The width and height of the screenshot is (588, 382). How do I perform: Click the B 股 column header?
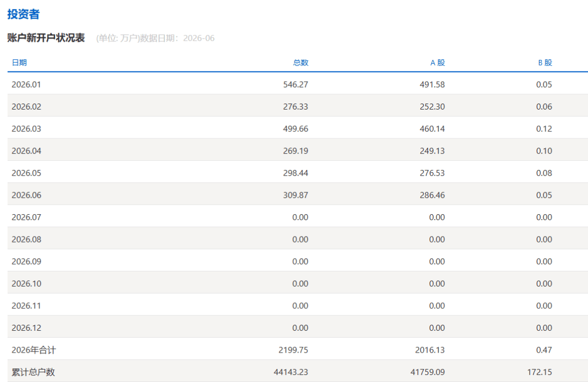click(545, 63)
